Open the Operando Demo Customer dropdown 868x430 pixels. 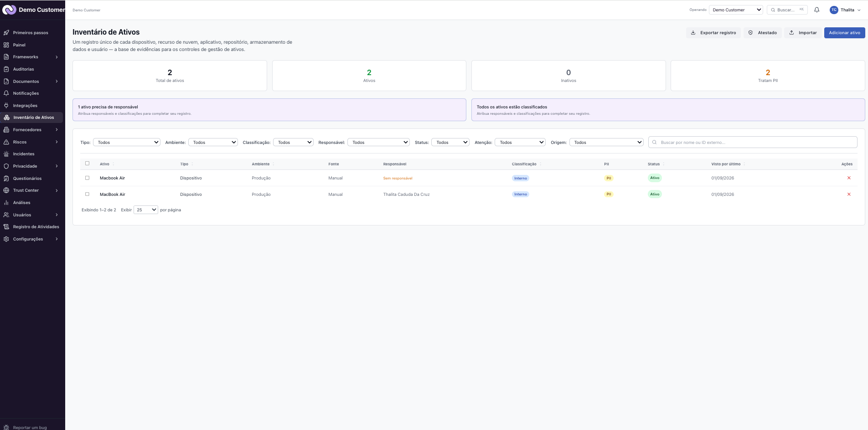[x=736, y=10]
